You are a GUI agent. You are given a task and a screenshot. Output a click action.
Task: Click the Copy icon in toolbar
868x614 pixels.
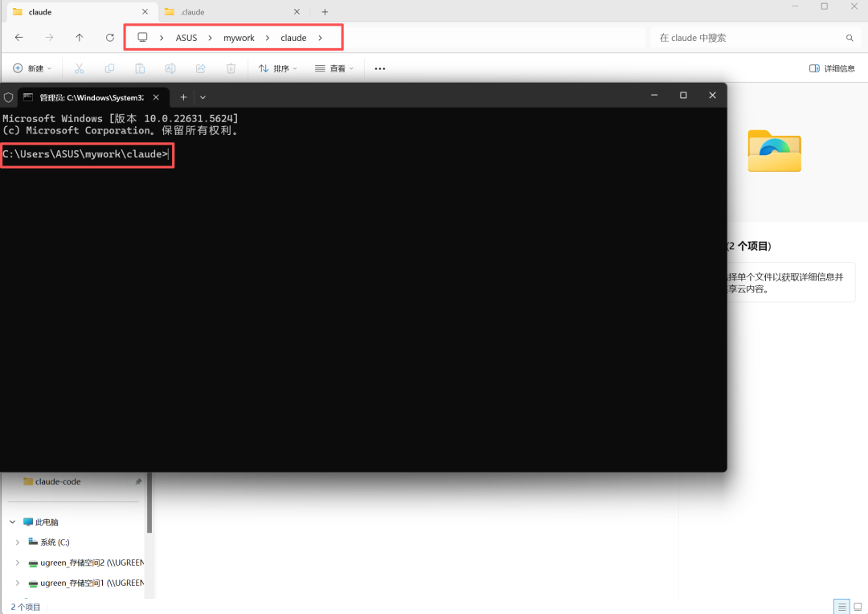point(109,68)
